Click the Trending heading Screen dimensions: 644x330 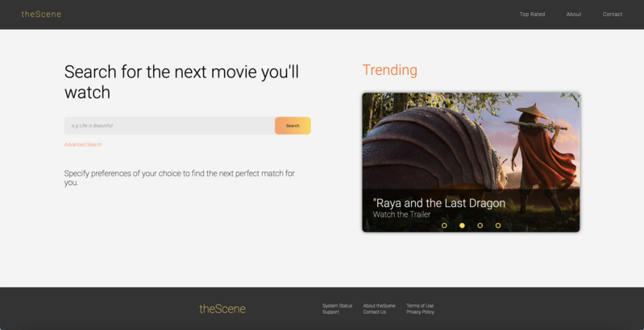389,70
